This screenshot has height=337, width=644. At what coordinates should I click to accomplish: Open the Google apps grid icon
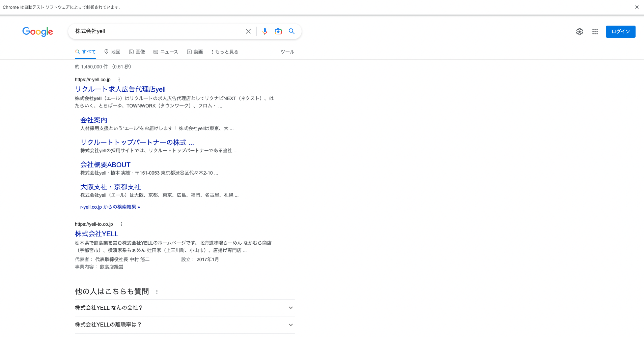(x=595, y=32)
